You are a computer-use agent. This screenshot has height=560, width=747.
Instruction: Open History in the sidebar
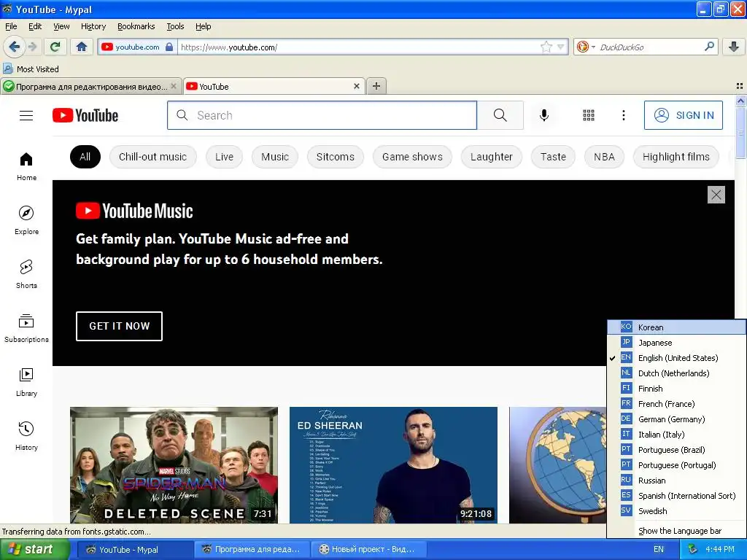(x=26, y=436)
